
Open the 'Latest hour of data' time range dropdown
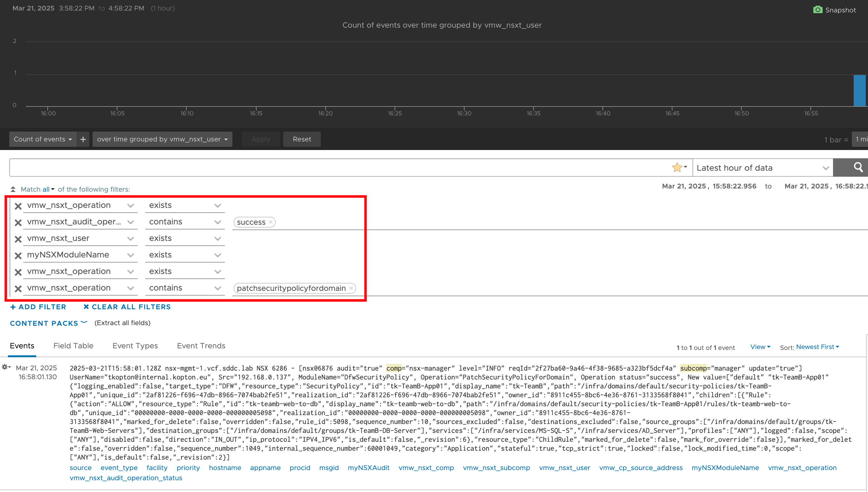(x=763, y=167)
